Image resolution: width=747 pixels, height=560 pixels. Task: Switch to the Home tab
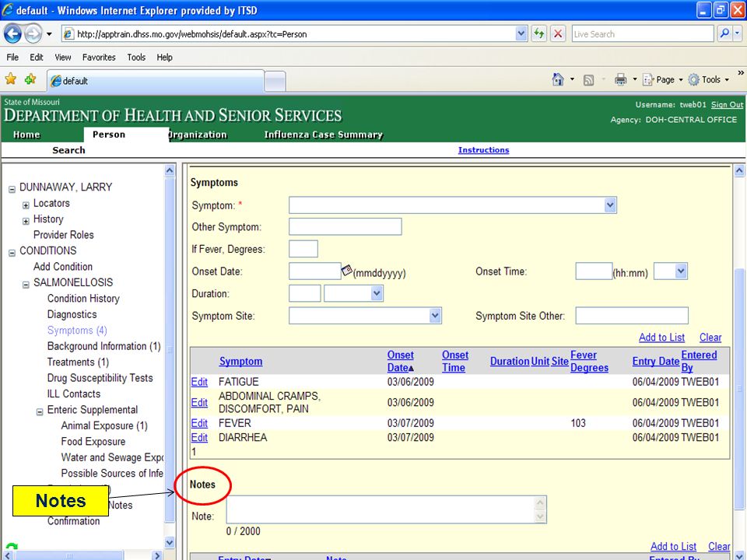(26, 135)
